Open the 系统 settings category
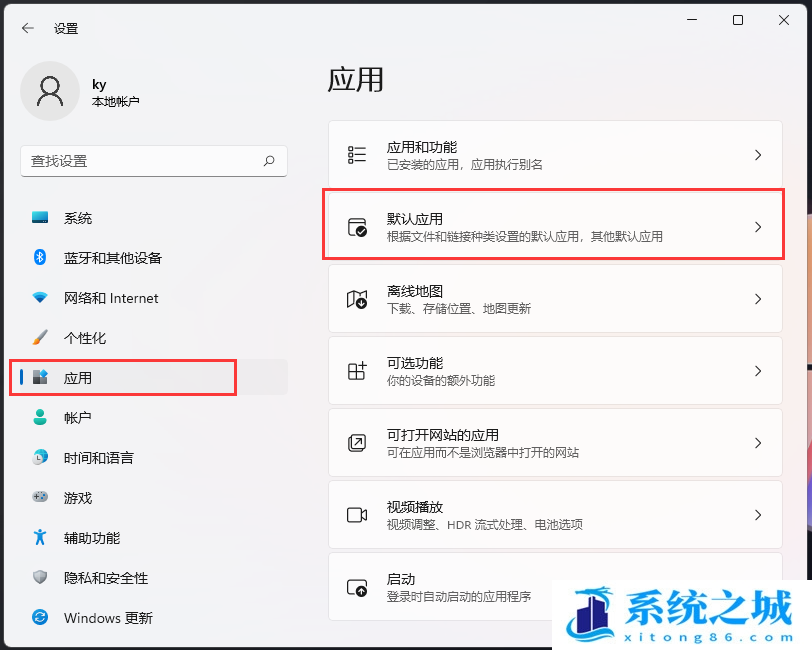 coord(78,218)
